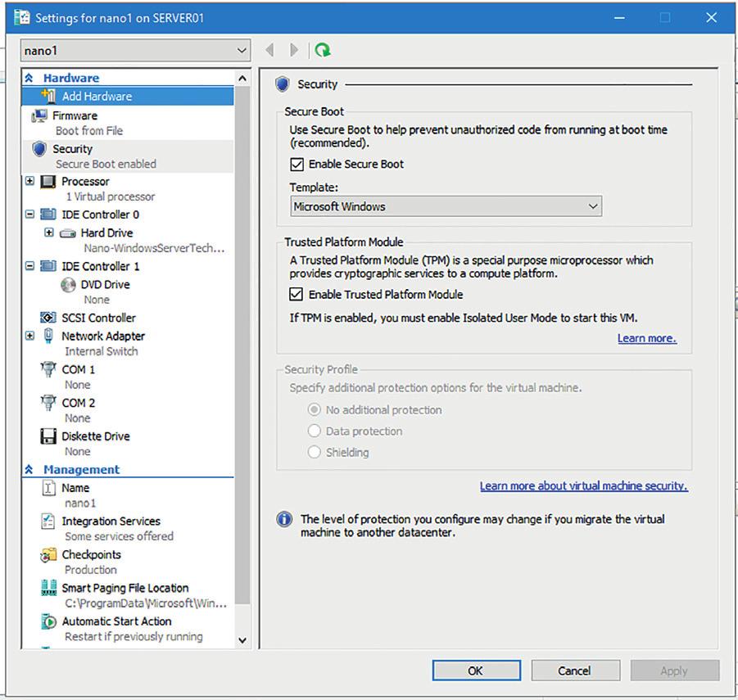Click the '1 Virtual processor' text
738x700 pixels.
click(x=111, y=196)
